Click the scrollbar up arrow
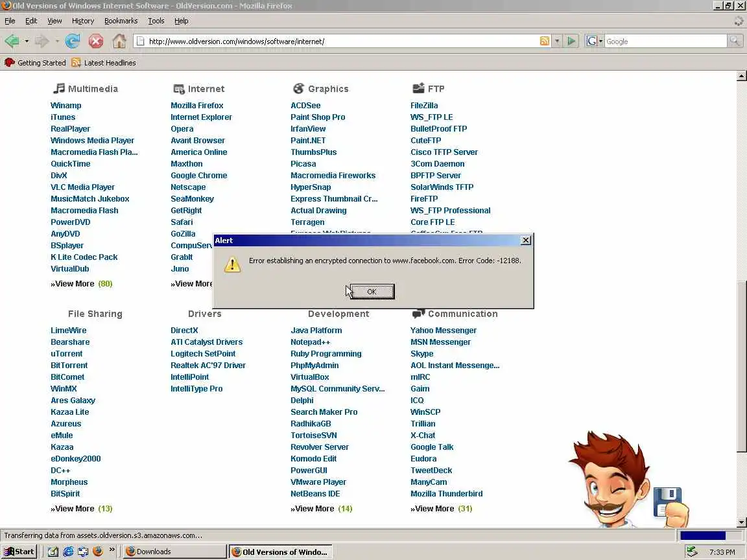747x560 pixels. pos(741,76)
